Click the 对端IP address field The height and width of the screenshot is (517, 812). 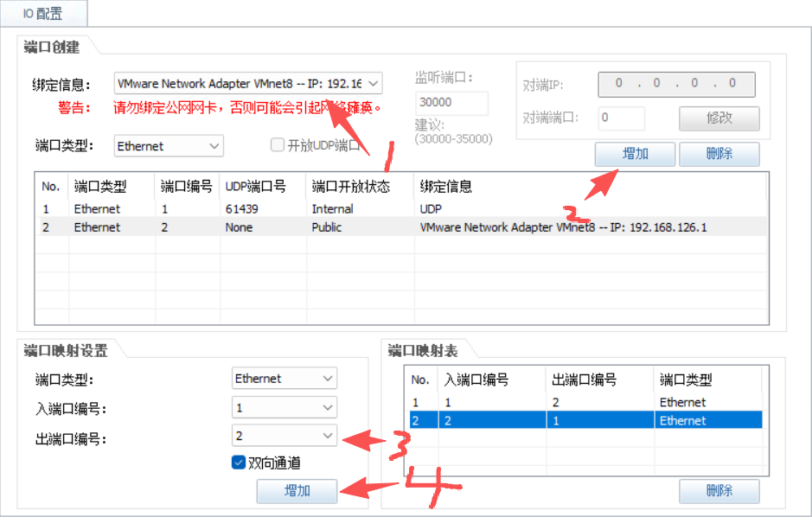[676, 84]
